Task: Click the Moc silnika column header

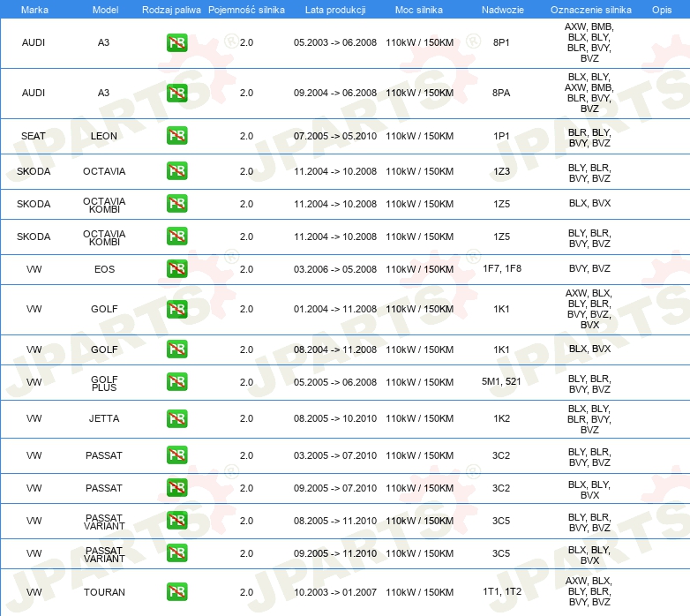Action: pos(419,8)
